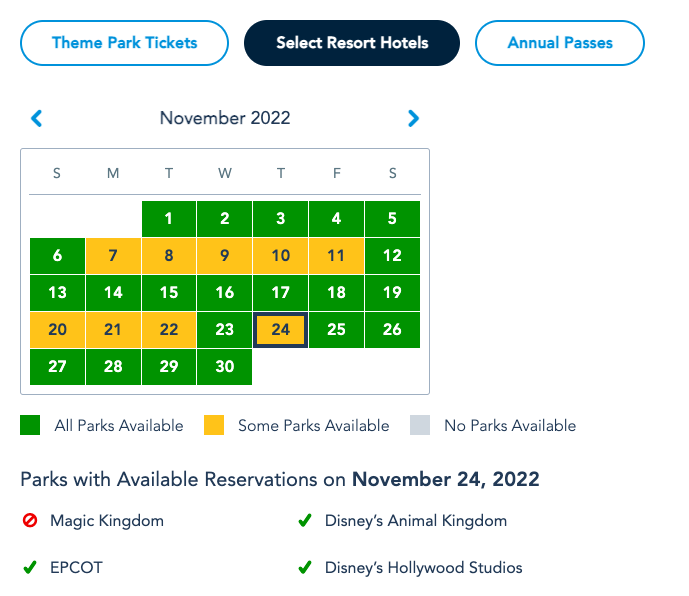Select November 24 on the calendar

point(281,330)
